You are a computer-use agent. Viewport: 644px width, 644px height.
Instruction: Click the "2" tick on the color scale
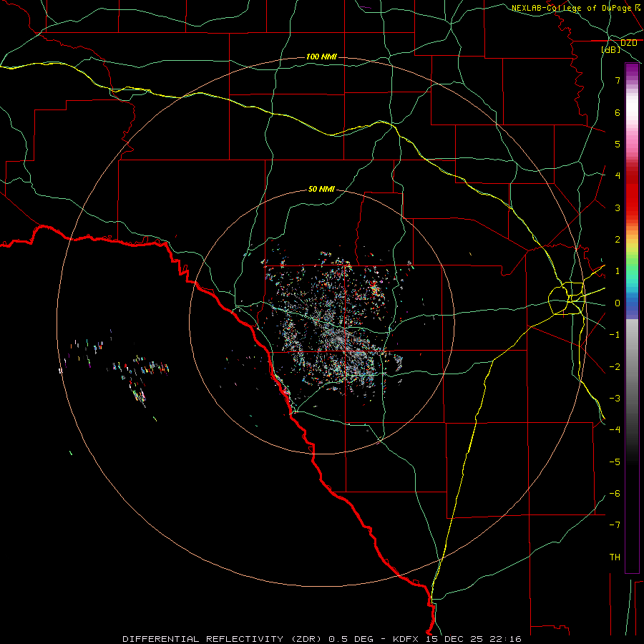(x=618, y=240)
